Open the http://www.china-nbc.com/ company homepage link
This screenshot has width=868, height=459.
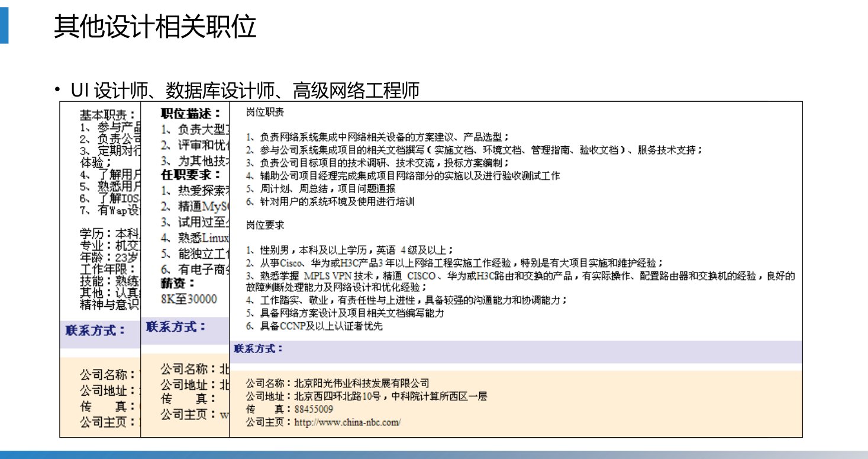pyautogui.click(x=347, y=422)
